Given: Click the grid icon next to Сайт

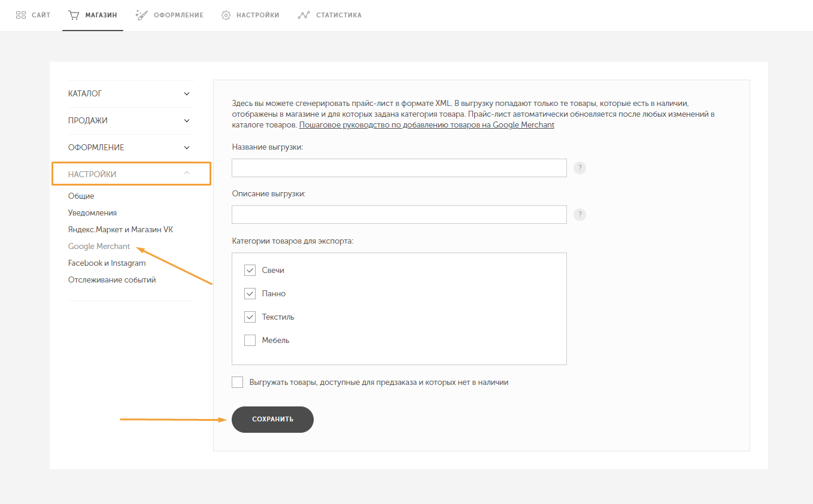Looking at the screenshot, I should tap(21, 15).
